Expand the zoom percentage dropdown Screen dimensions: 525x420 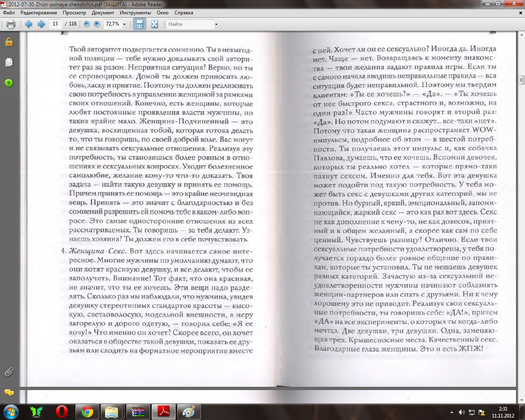124,24
